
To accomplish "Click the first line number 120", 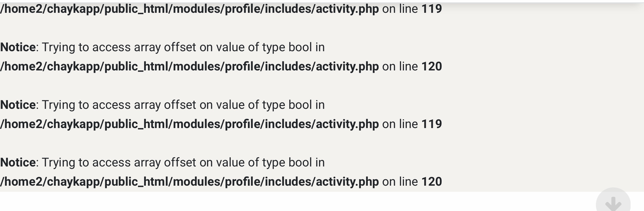I will tap(432, 66).
